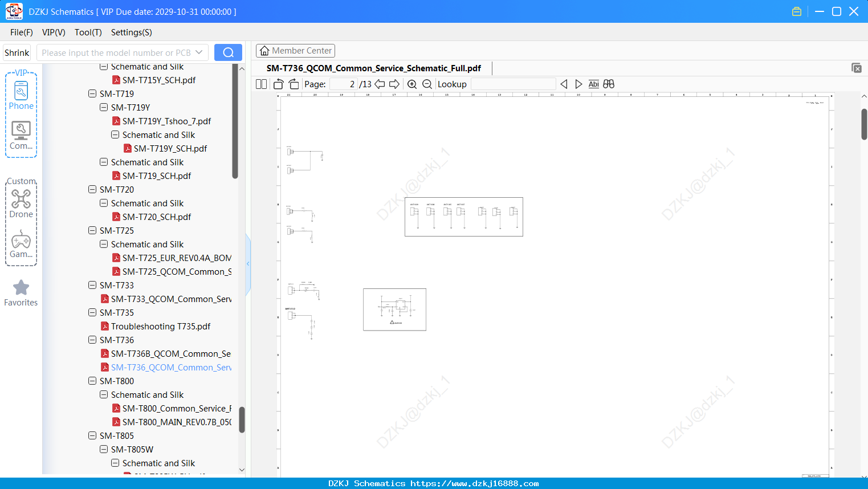Open the Game console category icon
This screenshot has height=489, width=868.
21,244
